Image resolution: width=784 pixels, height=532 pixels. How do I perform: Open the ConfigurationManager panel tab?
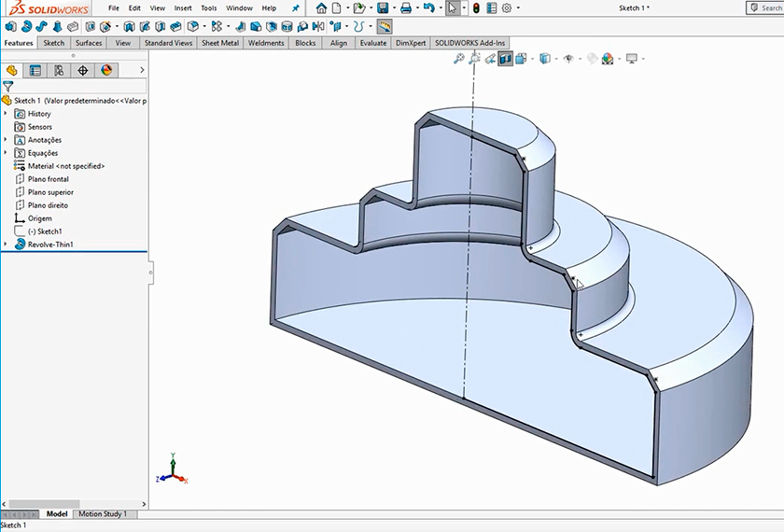[59, 70]
